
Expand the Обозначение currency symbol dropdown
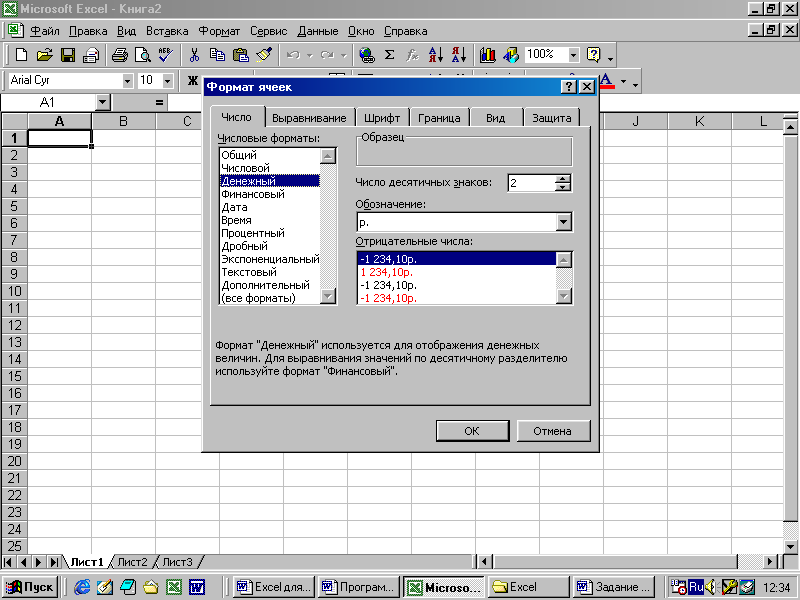point(563,222)
